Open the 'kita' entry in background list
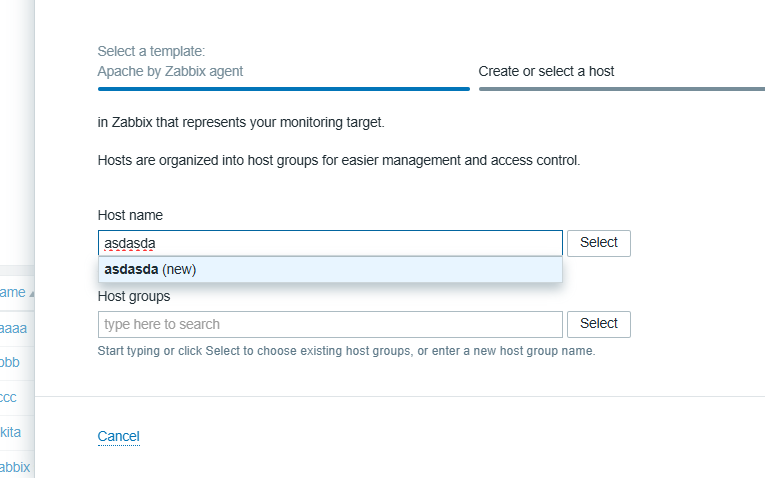Screen dimensions: 765x478 point(11,432)
